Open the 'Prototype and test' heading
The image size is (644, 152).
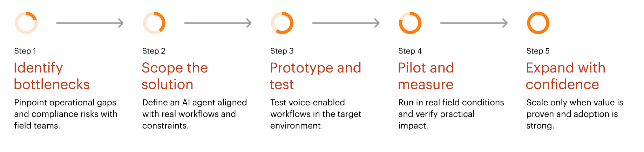[316, 76]
